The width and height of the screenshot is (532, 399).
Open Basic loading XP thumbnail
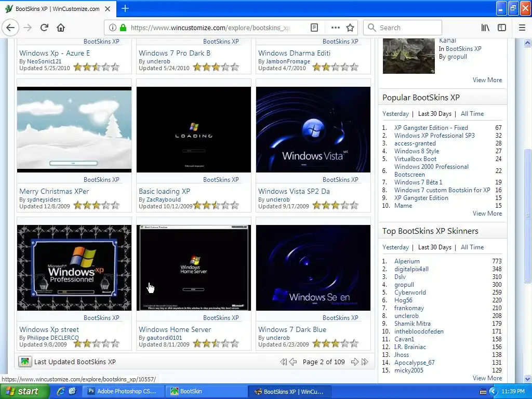[x=194, y=129]
